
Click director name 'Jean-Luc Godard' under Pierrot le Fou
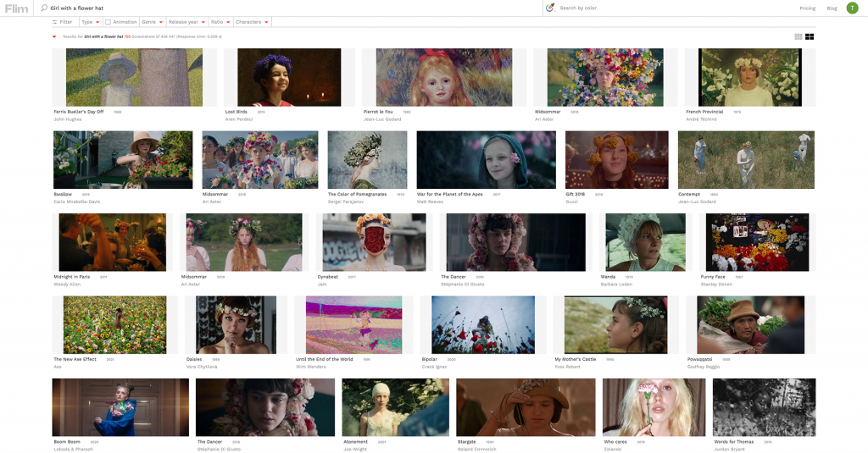[382, 119]
